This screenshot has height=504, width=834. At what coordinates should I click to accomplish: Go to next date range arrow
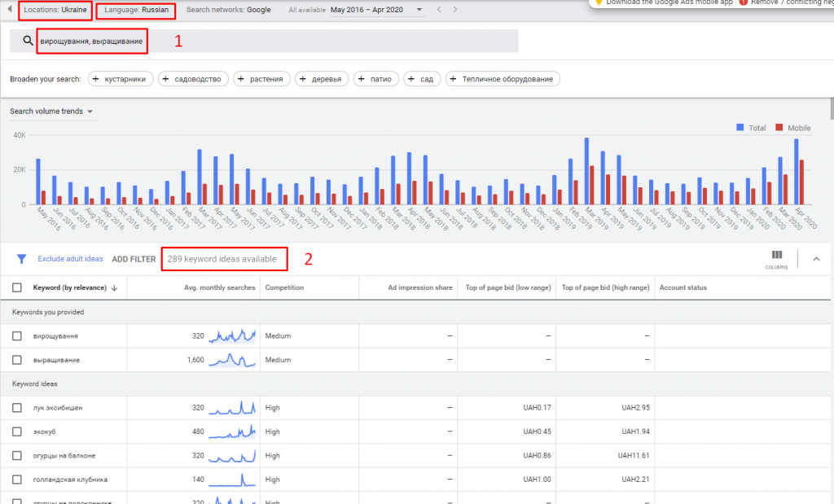point(454,10)
